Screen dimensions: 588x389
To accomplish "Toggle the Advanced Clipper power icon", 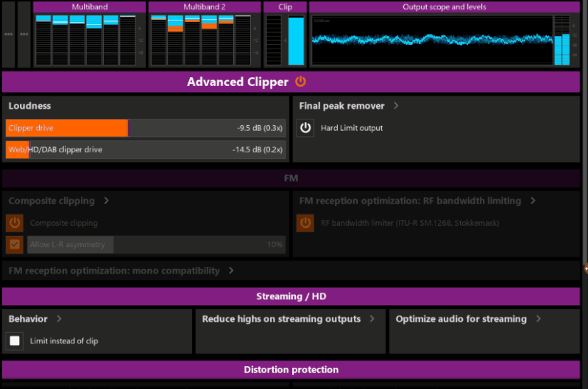I will point(300,82).
